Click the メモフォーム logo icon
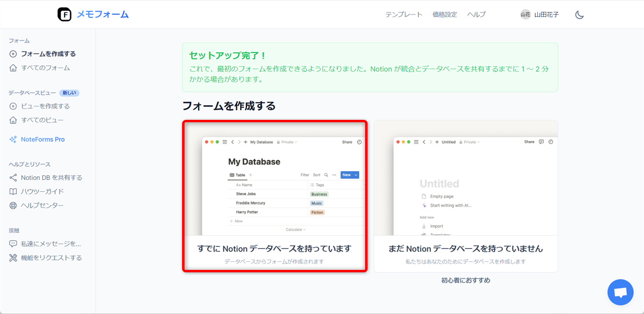 64,14
